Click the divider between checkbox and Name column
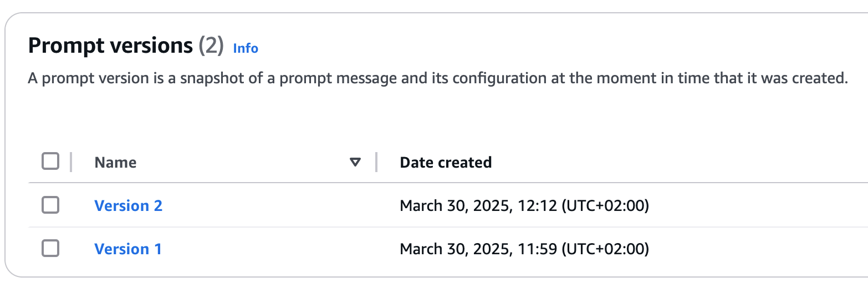This screenshot has width=868, height=282. point(71,162)
